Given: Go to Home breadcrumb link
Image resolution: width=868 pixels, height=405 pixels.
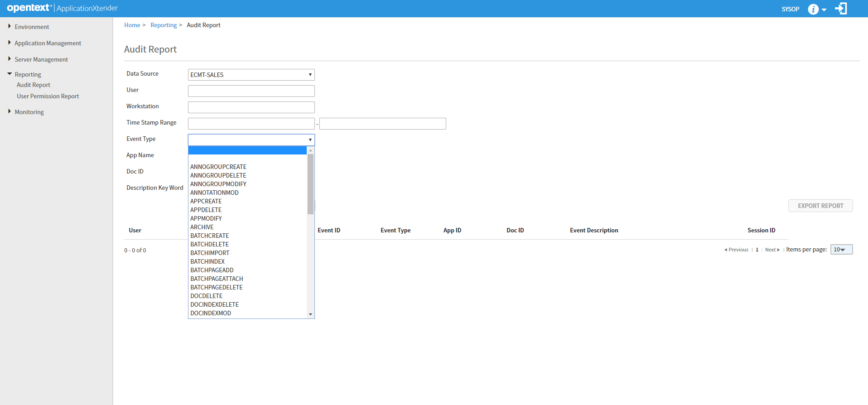Looking at the screenshot, I should point(132,25).
